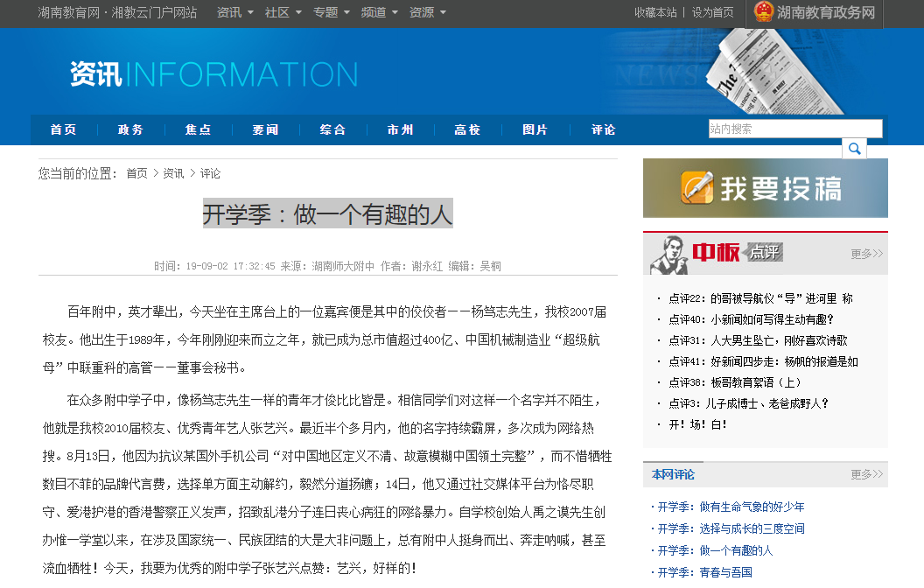
Task: Click the Hunan education government emblem icon
Action: click(764, 12)
